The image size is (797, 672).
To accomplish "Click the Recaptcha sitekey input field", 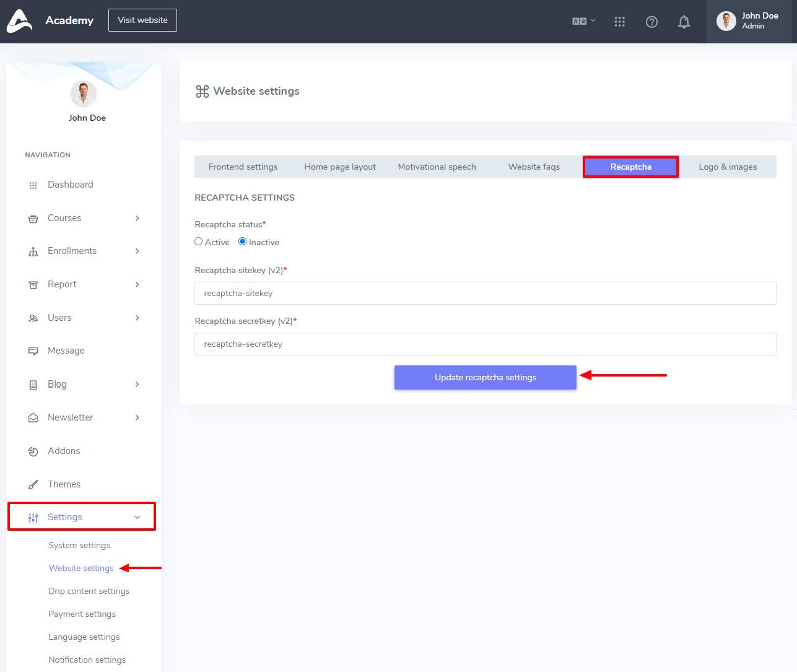I will pyautogui.click(x=485, y=294).
